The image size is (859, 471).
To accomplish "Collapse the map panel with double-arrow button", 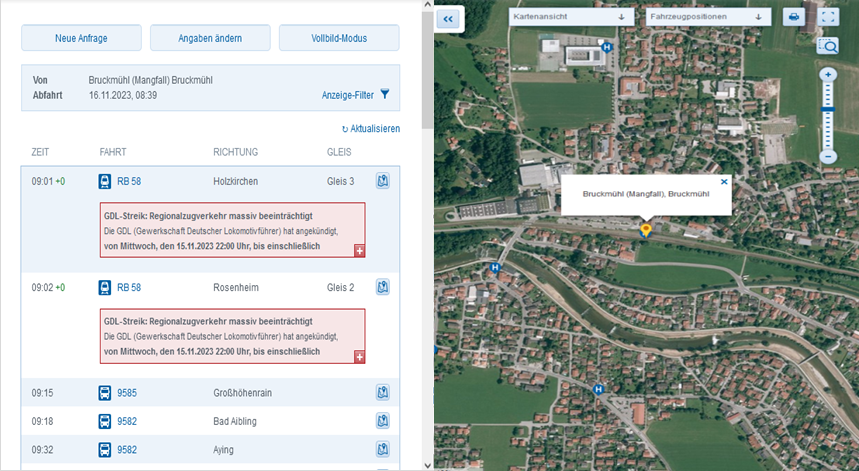I will 448,17.
